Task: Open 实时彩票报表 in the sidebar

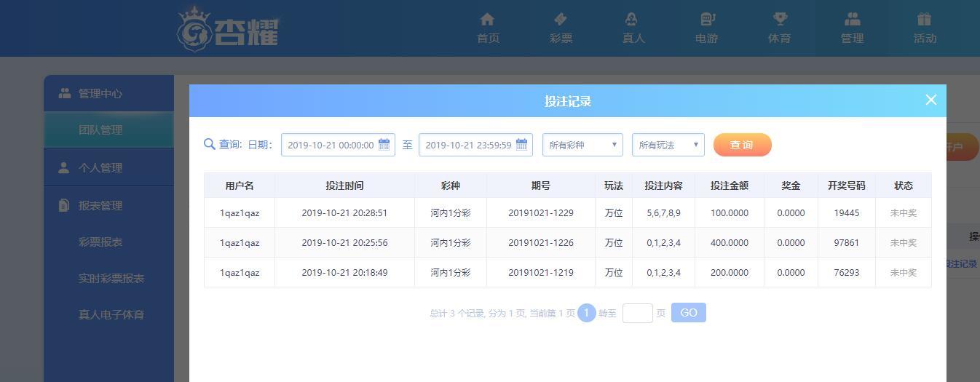Action: point(111,278)
